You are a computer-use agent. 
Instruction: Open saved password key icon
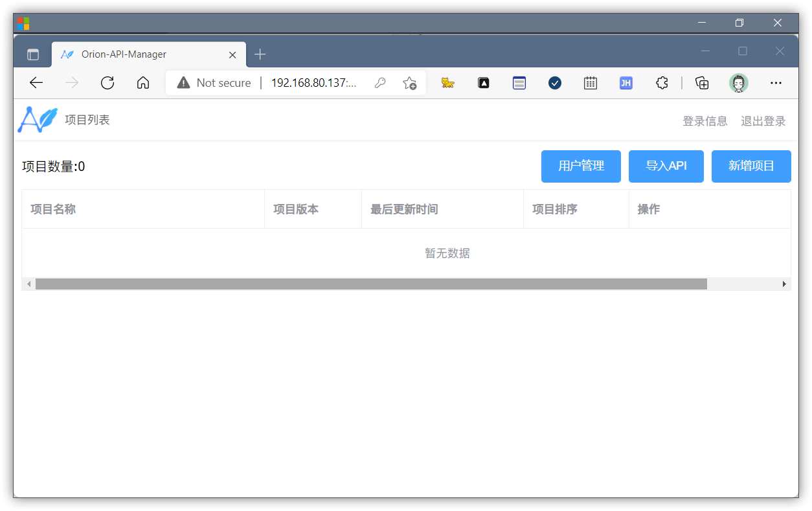381,83
